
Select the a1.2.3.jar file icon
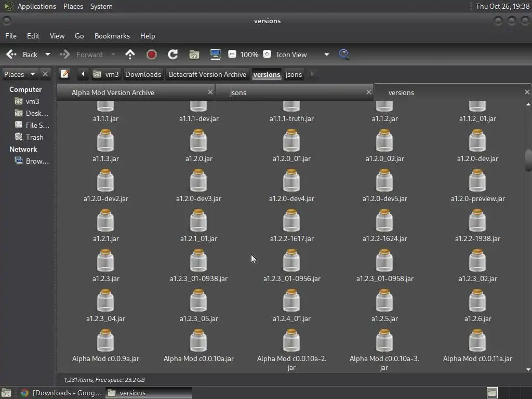tap(105, 261)
